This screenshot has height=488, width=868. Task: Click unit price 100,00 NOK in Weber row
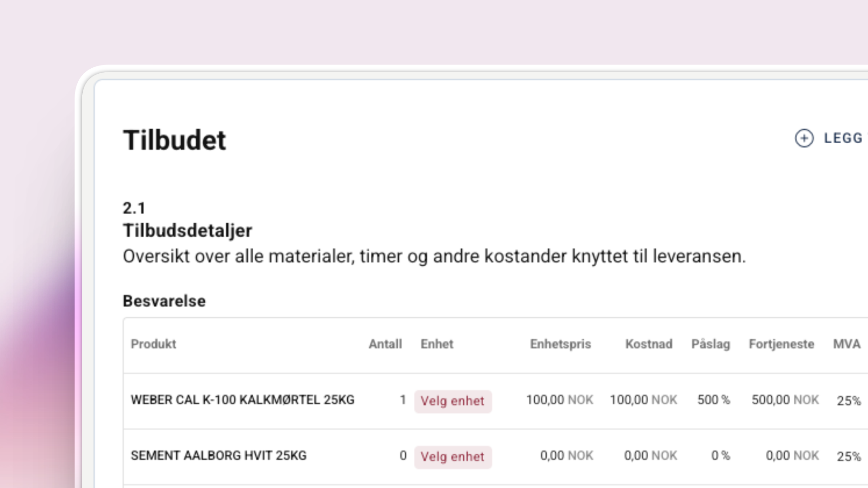559,400
